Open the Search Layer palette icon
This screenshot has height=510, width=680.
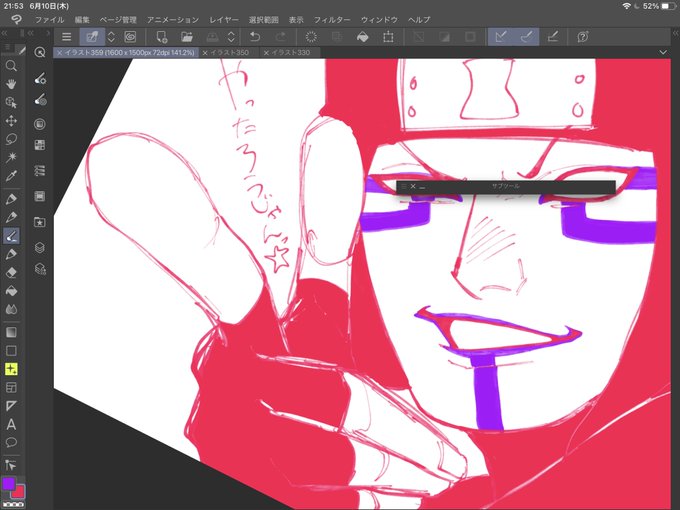pos(39,269)
